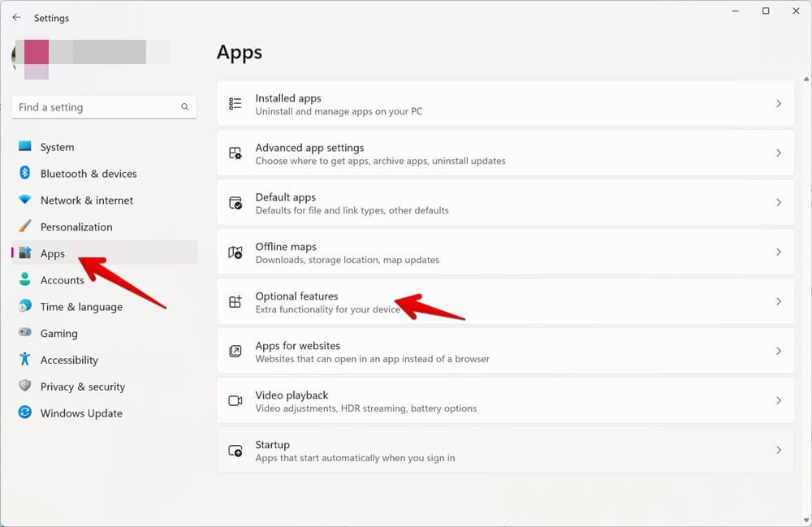Click the Accessibility figure icon
This screenshot has width=812, height=527.
coord(25,359)
